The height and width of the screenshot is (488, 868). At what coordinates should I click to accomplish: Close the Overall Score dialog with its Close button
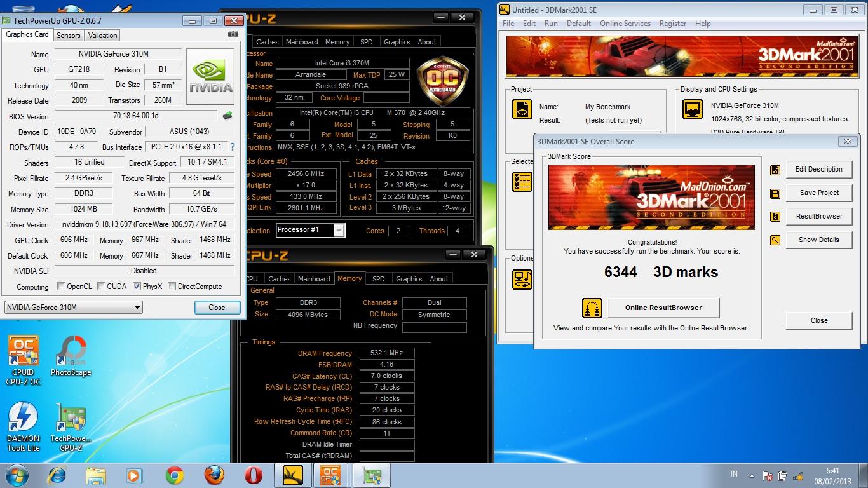[x=819, y=320]
